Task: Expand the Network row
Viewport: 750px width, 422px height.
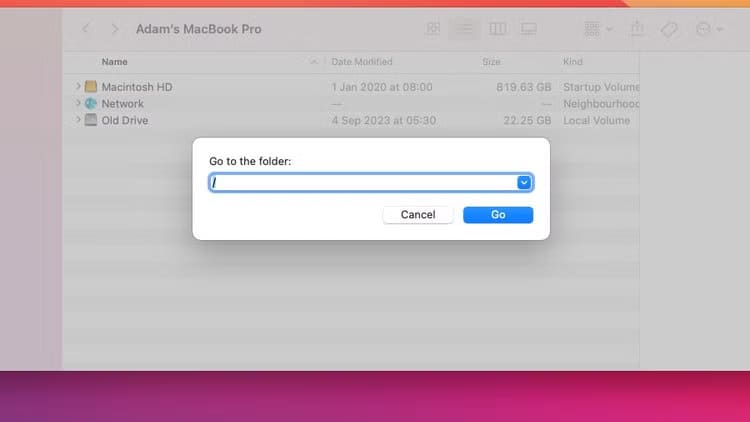Action: (x=78, y=103)
